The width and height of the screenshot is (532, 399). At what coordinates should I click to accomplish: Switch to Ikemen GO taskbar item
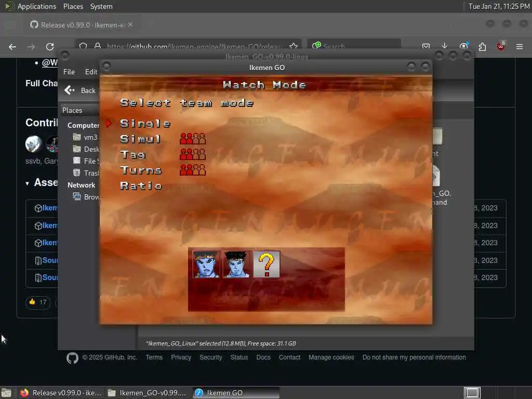click(236, 393)
